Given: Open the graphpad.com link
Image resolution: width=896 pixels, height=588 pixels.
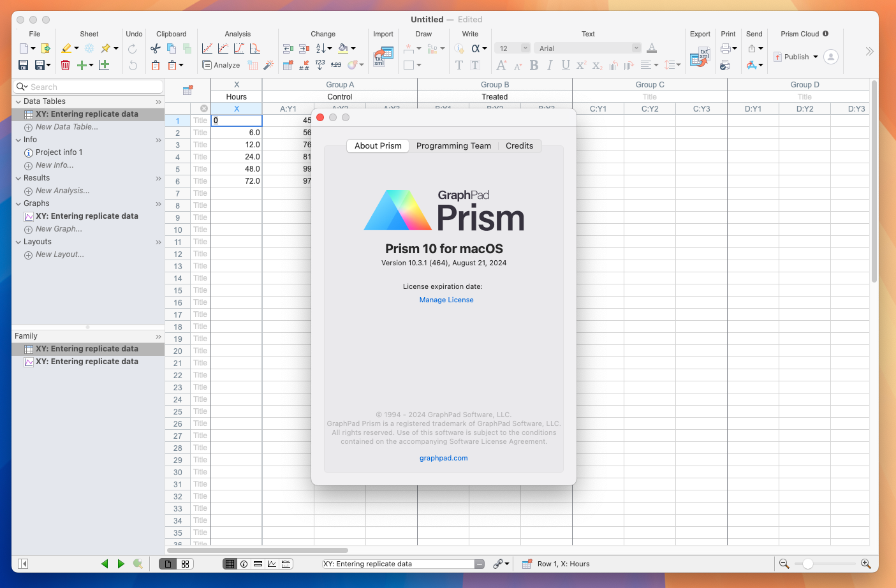Looking at the screenshot, I should click(444, 458).
